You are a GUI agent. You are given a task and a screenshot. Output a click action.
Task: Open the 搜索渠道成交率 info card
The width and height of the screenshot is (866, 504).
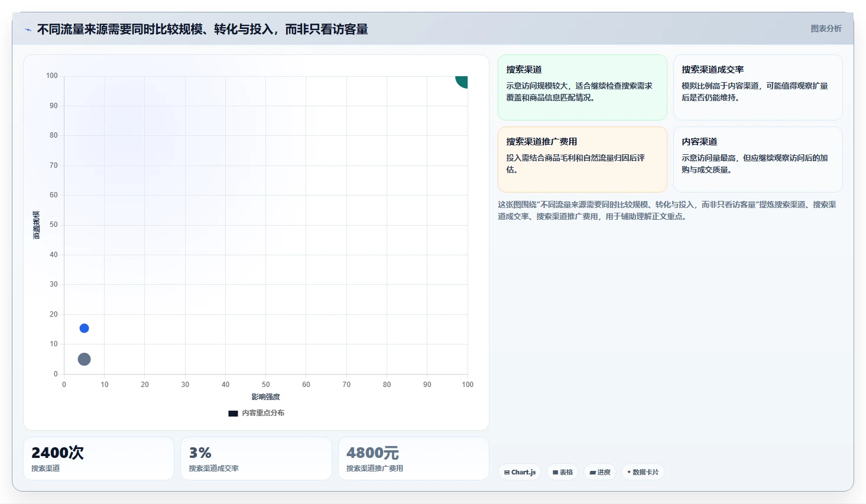coord(758,87)
